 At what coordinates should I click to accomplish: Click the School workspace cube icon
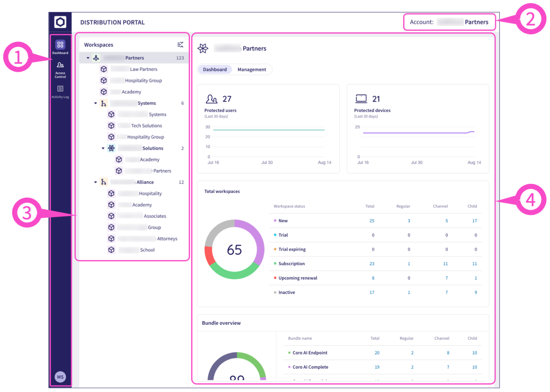[111, 250]
